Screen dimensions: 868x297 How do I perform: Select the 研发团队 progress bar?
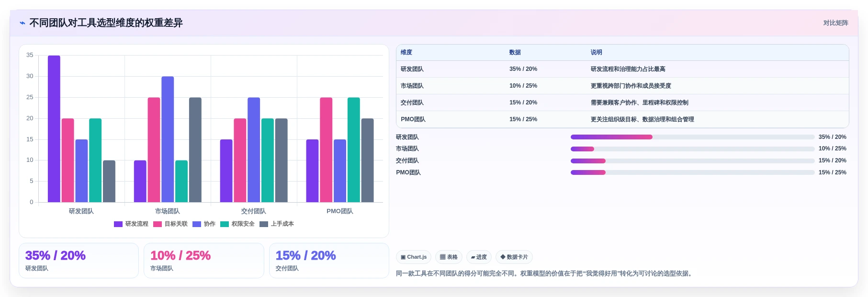(x=692, y=137)
